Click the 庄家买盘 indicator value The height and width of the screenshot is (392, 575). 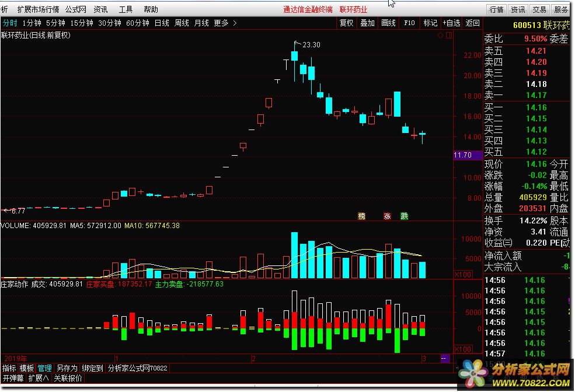pos(119,284)
